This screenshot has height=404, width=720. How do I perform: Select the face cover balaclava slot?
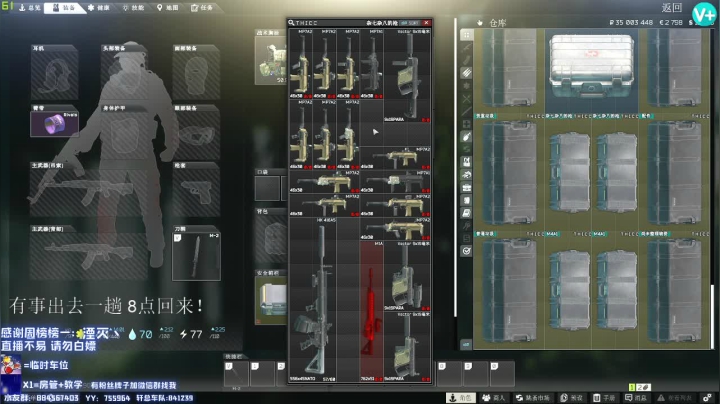click(x=196, y=72)
